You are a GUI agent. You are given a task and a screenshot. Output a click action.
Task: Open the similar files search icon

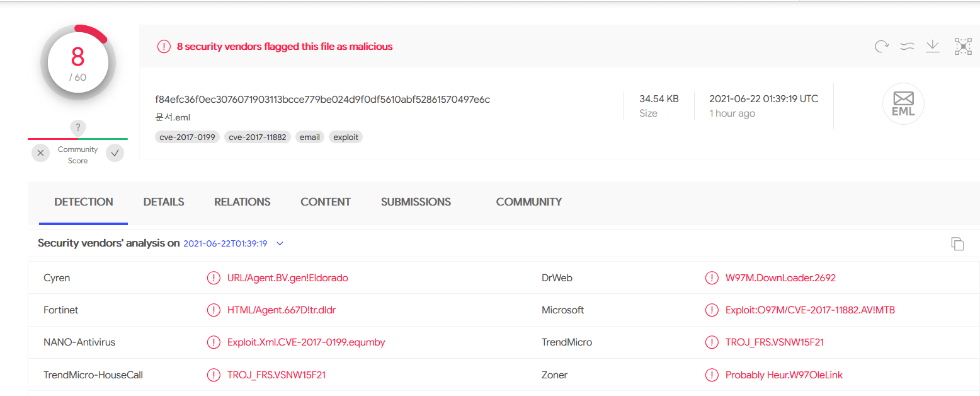(x=907, y=46)
